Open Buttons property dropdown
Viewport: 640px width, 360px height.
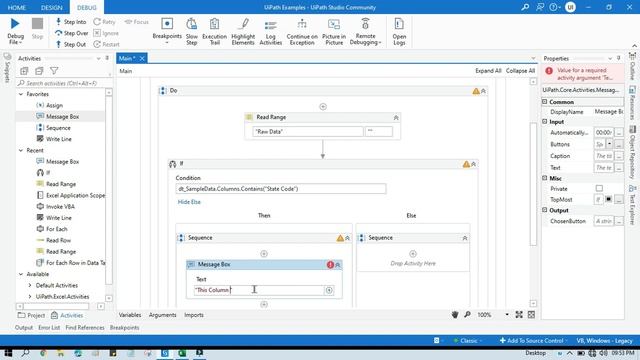click(609, 144)
